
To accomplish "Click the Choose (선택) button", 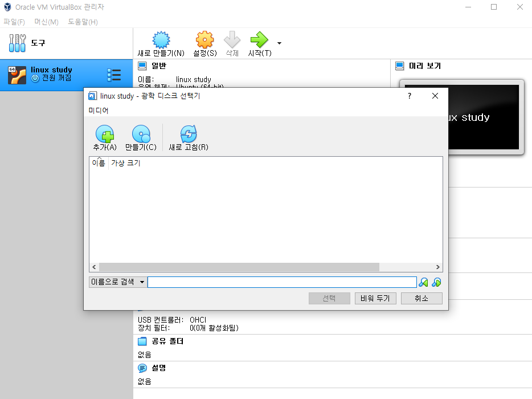I will [x=329, y=299].
